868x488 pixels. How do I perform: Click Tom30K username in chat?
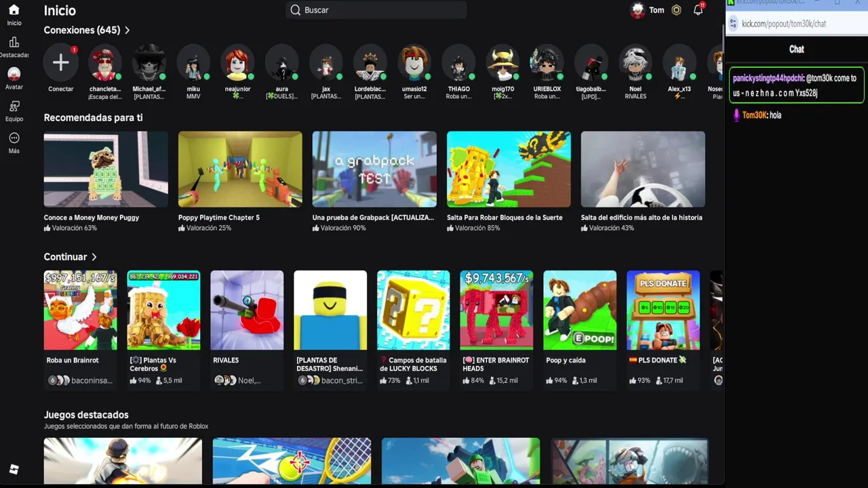tap(754, 115)
